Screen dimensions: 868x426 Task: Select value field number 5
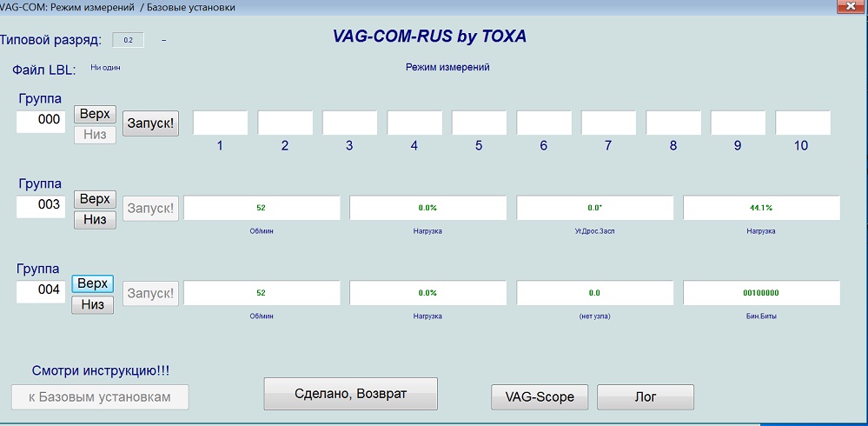pyautogui.click(x=480, y=123)
